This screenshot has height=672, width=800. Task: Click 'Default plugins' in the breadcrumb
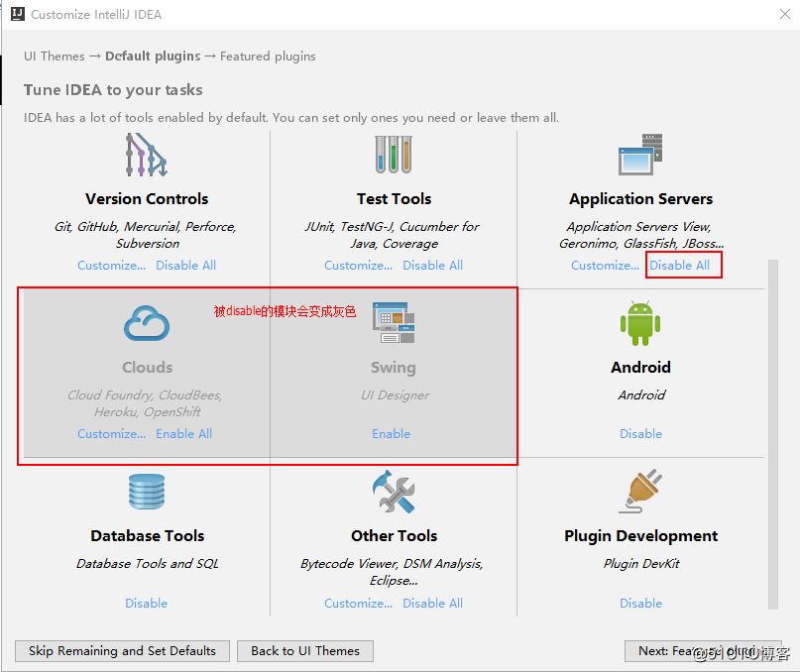(x=153, y=56)
